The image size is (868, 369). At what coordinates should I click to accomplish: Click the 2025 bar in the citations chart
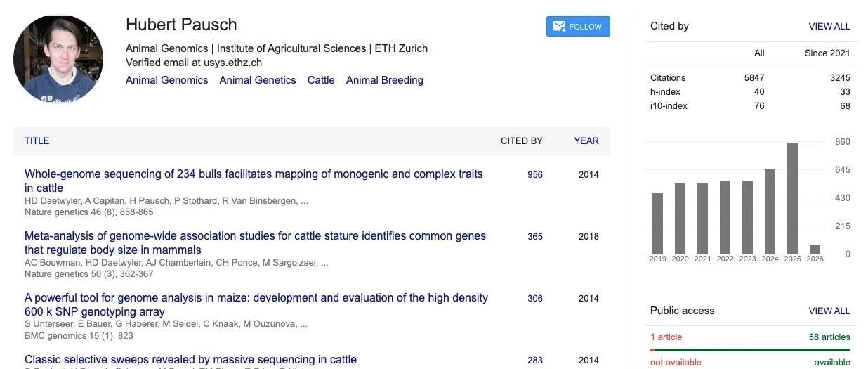point(792,198)
